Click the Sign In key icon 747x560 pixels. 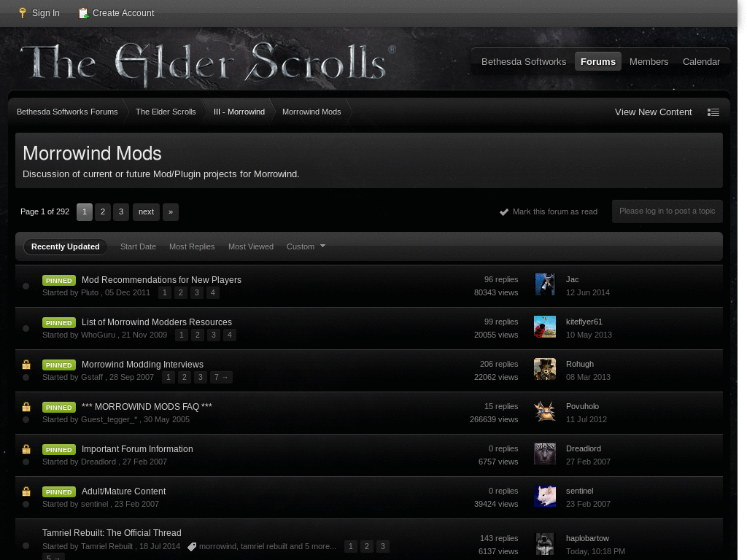[x=22, y=13]
